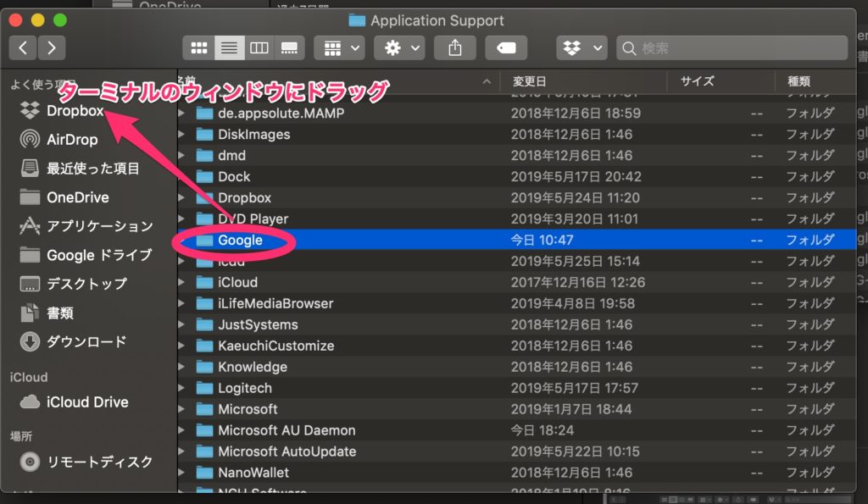
Task: Expand the iLifeMediaBrowser folder
Action: tap(181, 303)
